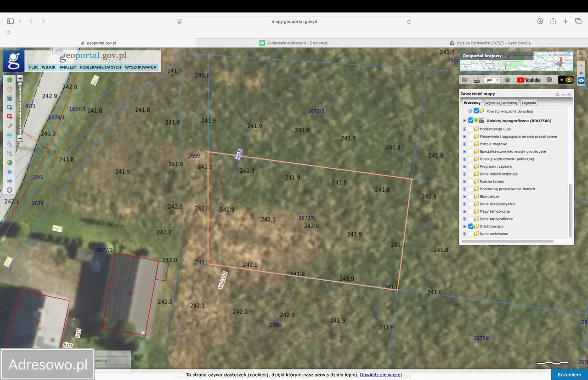Open the YouTube channel icon
The width and height of the screenshot is (588, 380).
pos(528,80)
